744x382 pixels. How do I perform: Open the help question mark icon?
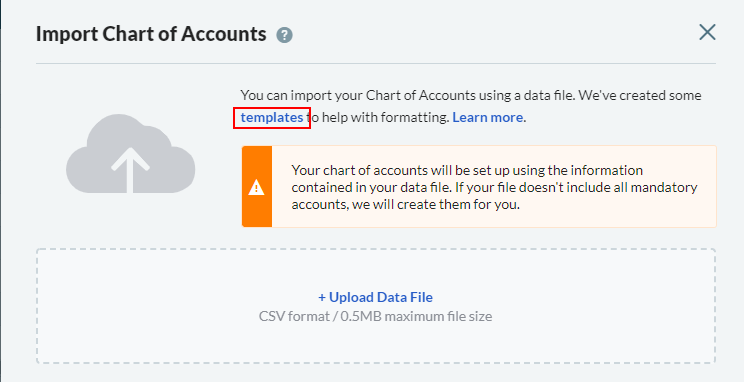pyautogui.click(x=284, y=35)
